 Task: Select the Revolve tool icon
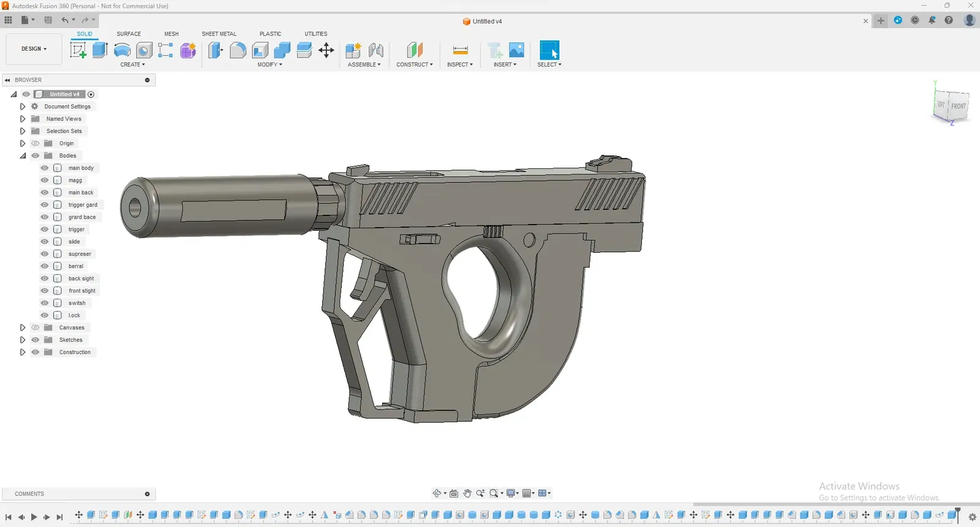pyautogui.click(x=122, y=50)
